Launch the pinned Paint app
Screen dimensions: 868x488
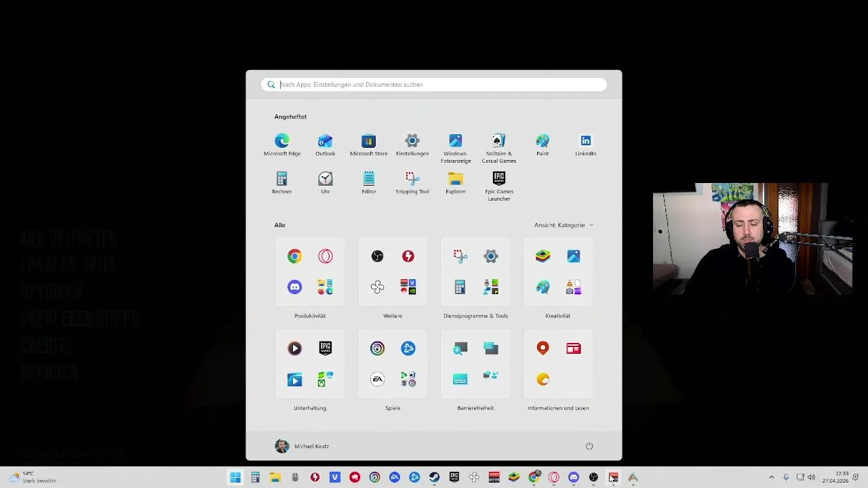click(542, 145)
